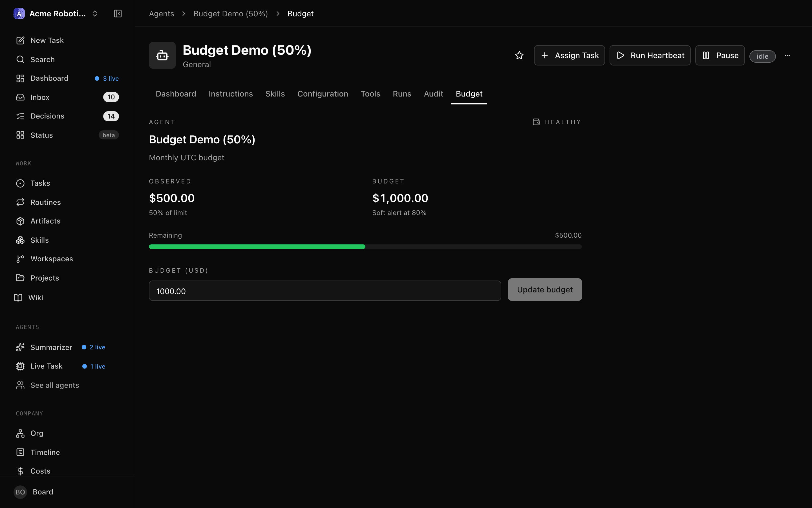Image resolution: width=812 pixels, height=508 pixels.
Task: Click the Update budget button
Action: coord(545,290)
